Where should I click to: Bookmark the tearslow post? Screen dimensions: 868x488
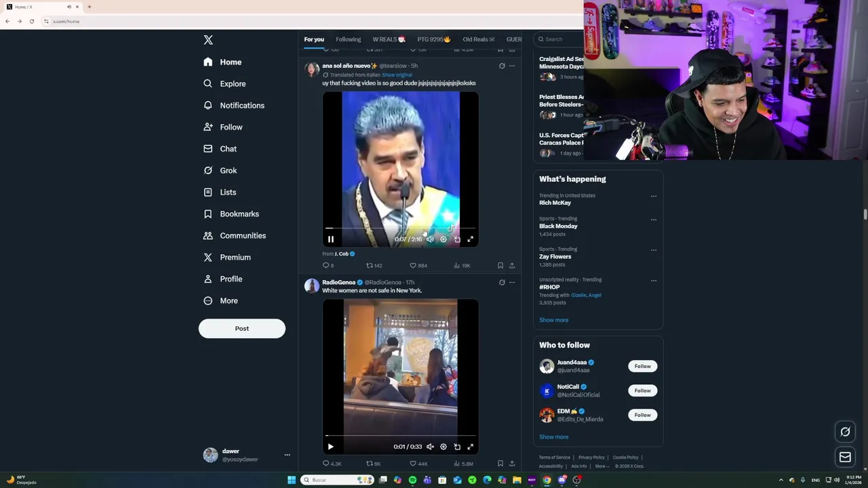[x=500, y=266]
